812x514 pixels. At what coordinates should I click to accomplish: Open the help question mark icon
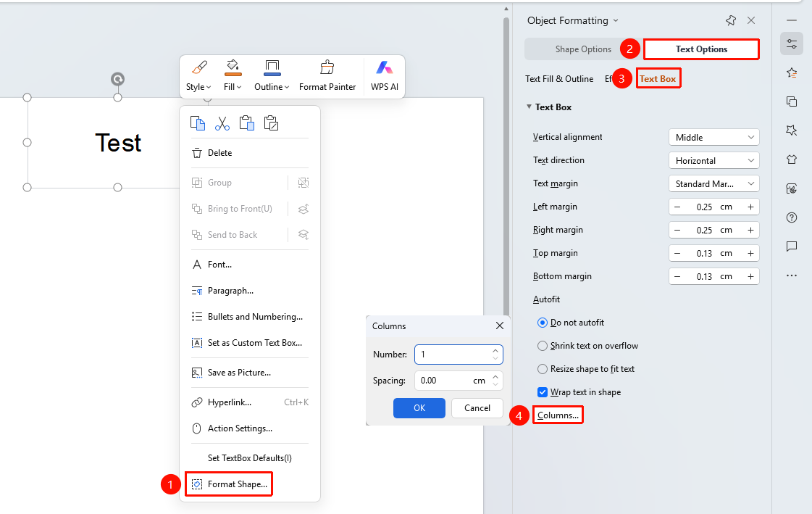pos(792,217)
